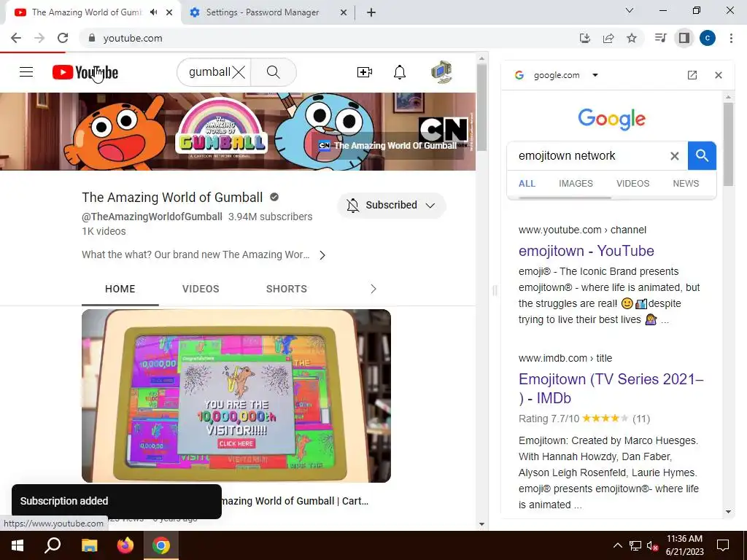Select the channel VIDEOS tab
Viewport: 747px width, 560px height.
(x=201, y=289)
